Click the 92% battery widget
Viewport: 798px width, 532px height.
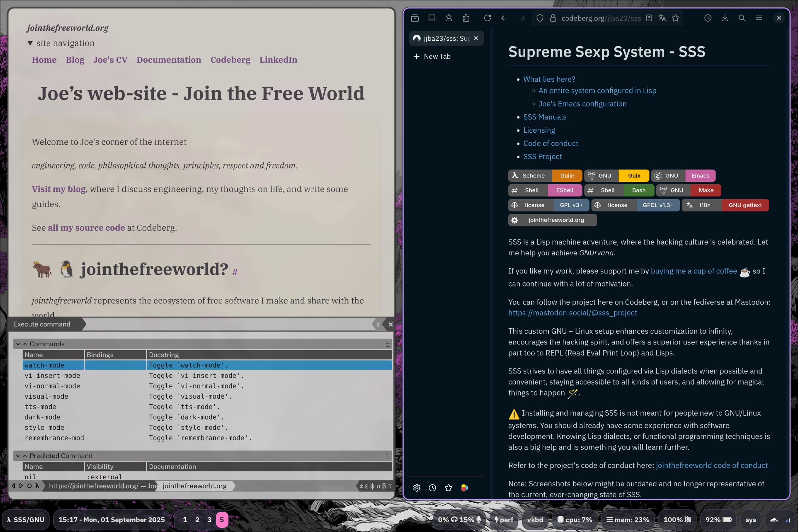tap(719, 520)
